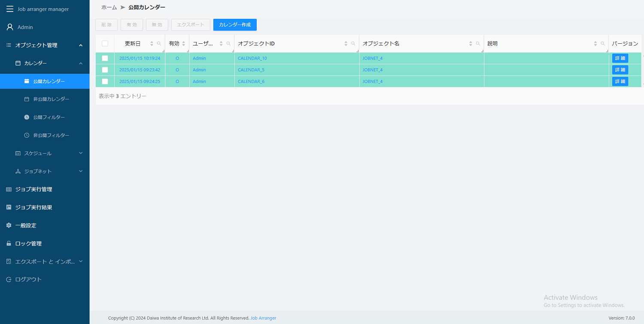The width and height of the screenshot is (644, 324).
Task: Collapse the オブジェクト管理 section
Action: pyautogui.click(x=81, y=45)
